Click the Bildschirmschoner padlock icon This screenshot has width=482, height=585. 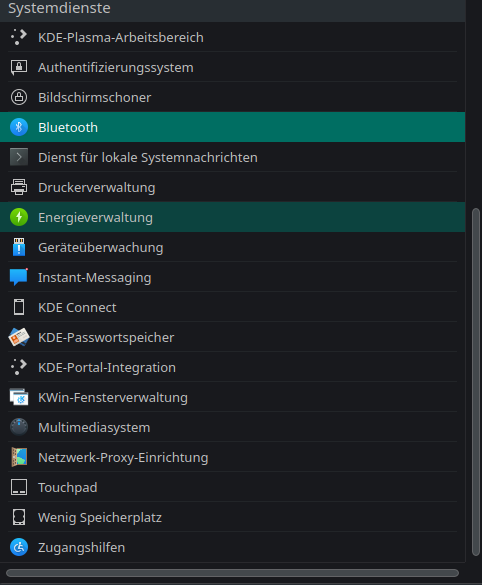(x=19, y=97)
